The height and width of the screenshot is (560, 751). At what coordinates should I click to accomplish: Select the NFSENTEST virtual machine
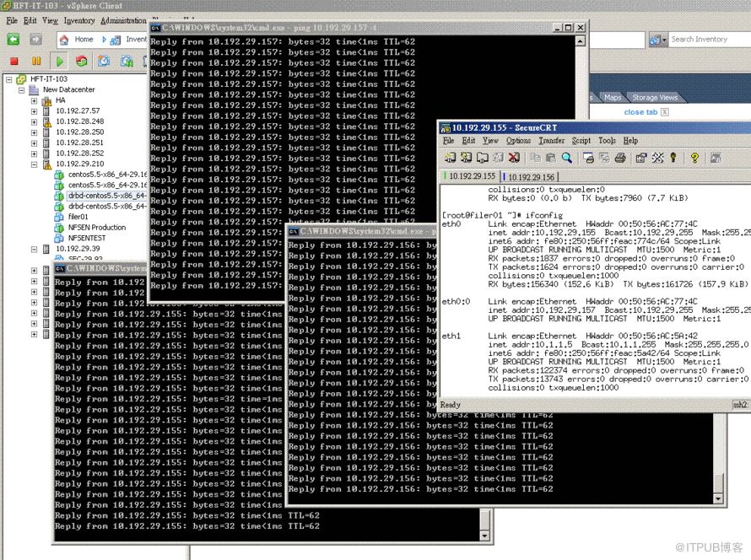coord(87,238)
